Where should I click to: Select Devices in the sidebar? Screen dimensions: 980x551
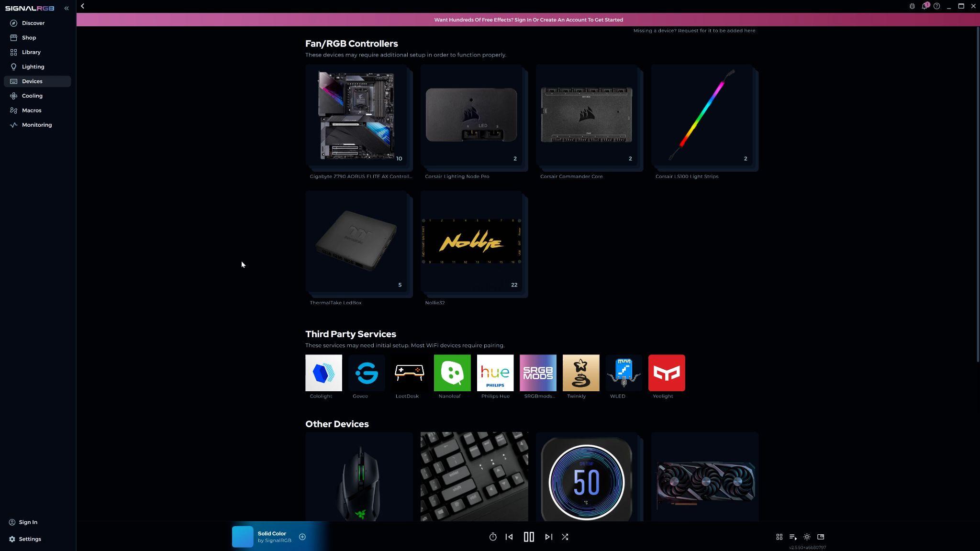[37, 81]
